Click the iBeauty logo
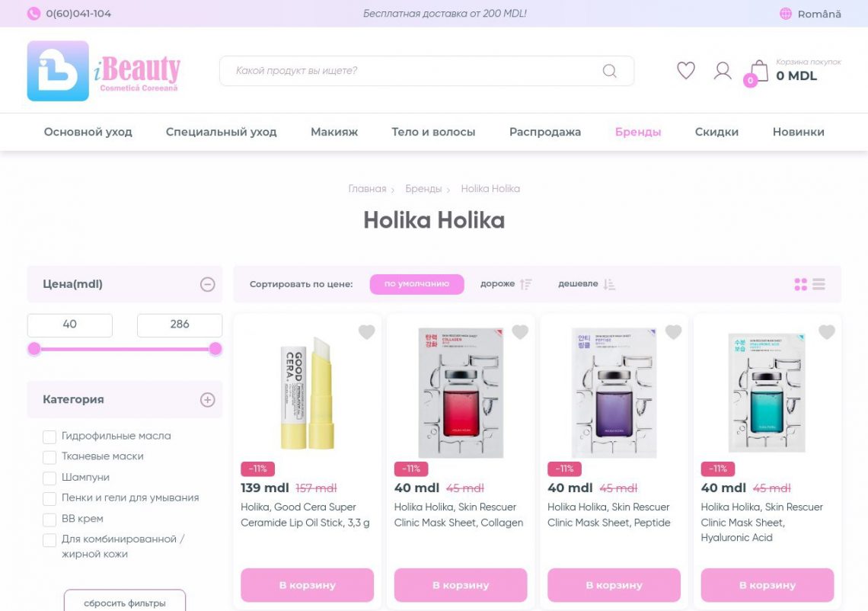Viewport: 868px width, 611px height. coord(104,71)
